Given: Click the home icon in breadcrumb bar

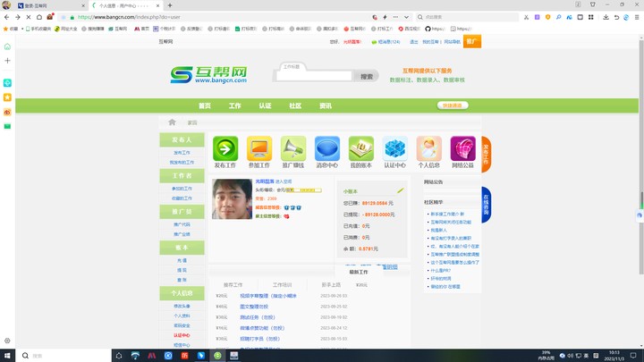Looking at the screenshot, I should click(x=173, y=122).
